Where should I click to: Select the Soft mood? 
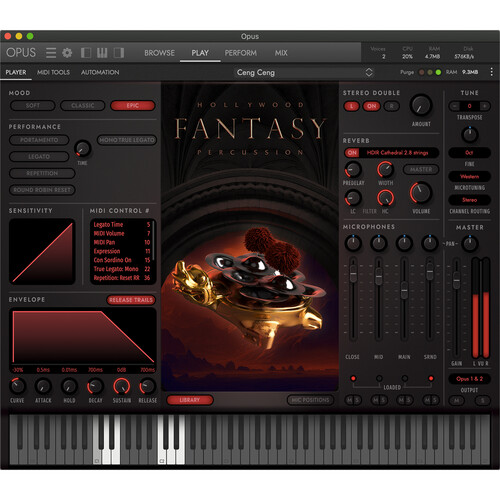tap(33, 106)
